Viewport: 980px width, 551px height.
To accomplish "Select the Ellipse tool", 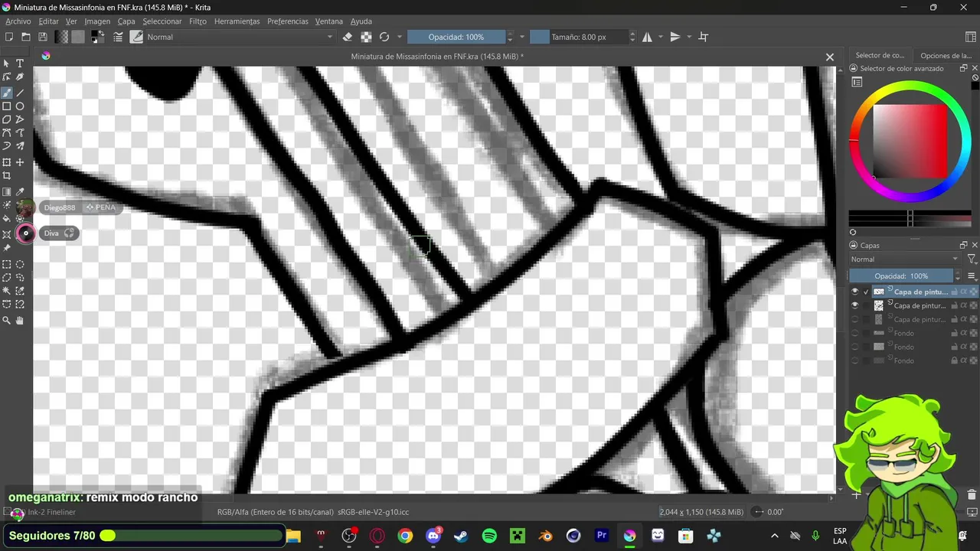I will [20, 106].
